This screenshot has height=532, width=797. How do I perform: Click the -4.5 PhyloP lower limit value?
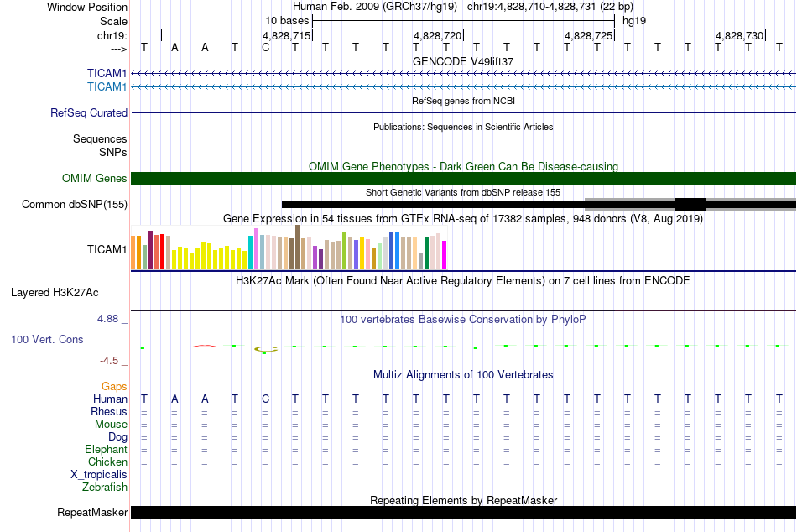coord(109,361)
